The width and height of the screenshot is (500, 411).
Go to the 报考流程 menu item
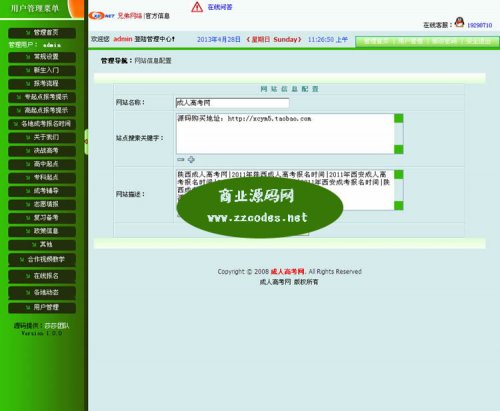42,84
